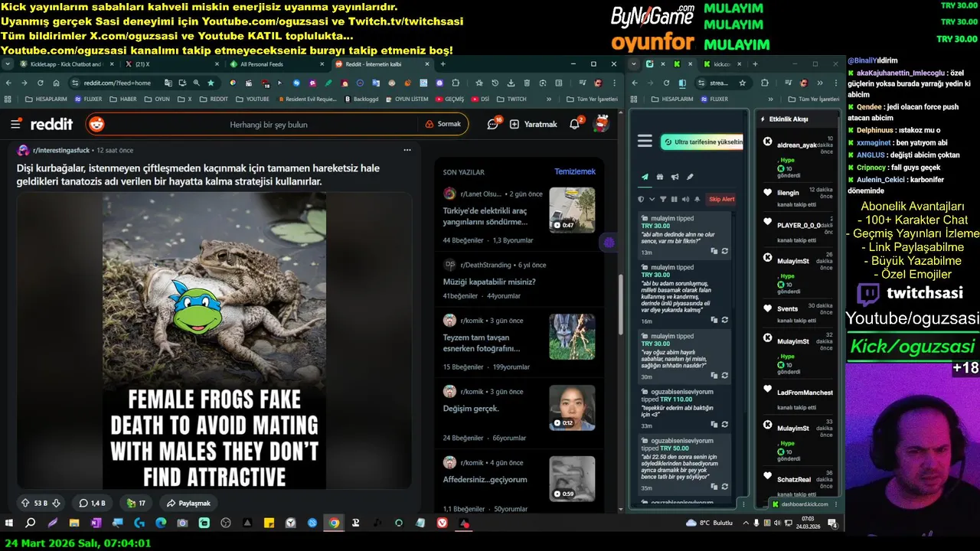Open the HESAPLARIM bookmark folder

(x=45, y=99)
